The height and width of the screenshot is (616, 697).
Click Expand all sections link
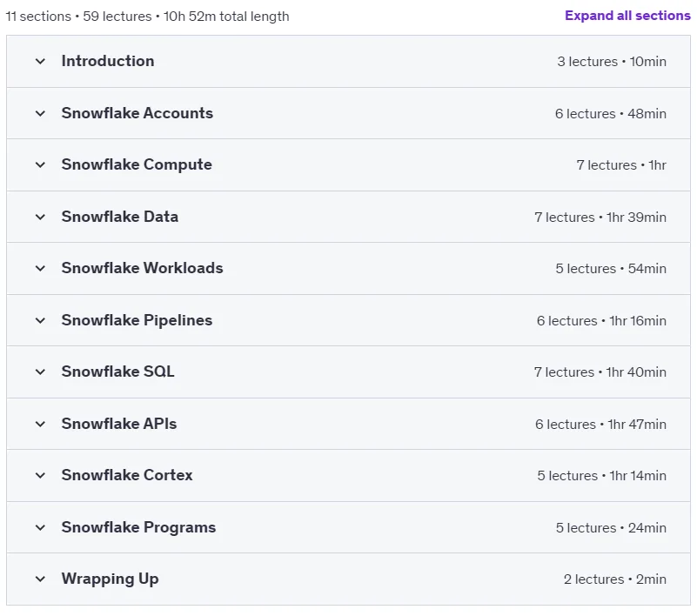click(627, 16)
